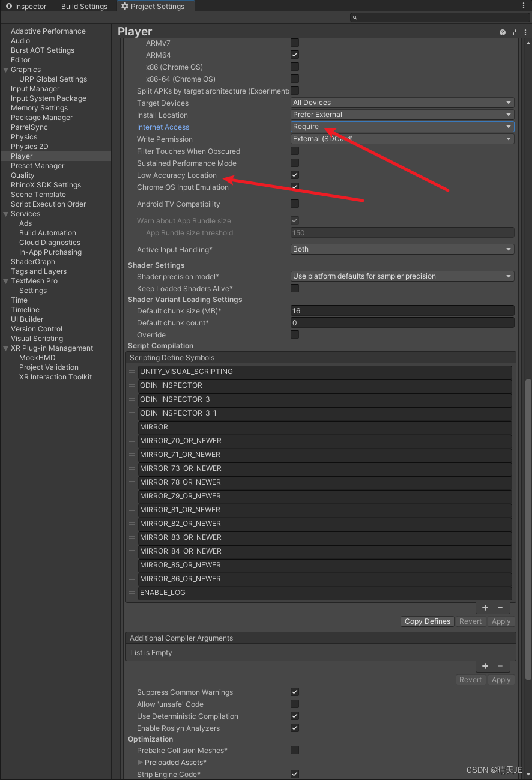Apply the Scripting Define Symbols changes

point(501,621)
